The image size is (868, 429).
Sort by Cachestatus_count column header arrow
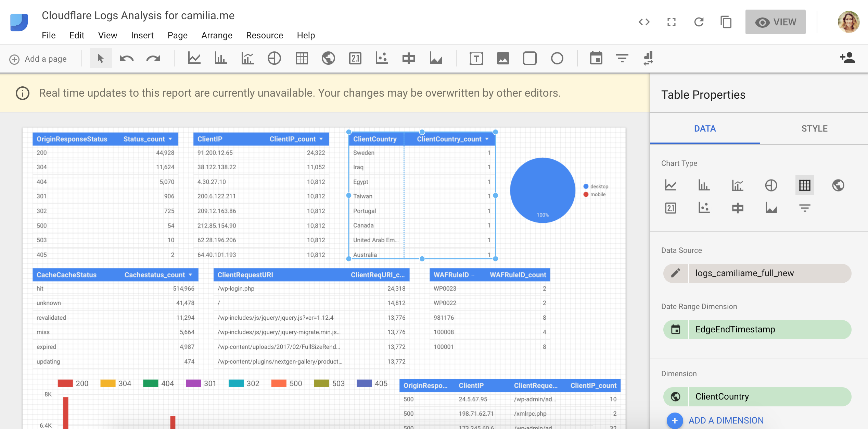(190, 275)
